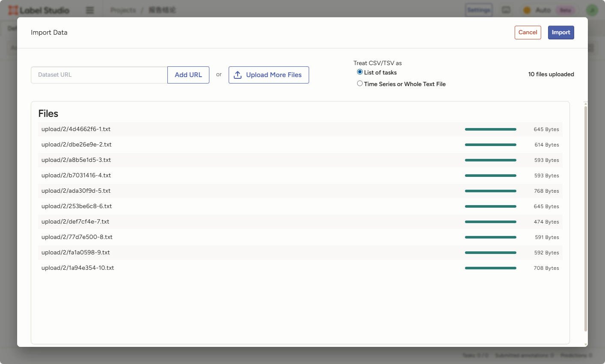Click the Import Data dialog title
Viewport: 605px width, 364px height.
pyautogui.click(x=49, y=33)
